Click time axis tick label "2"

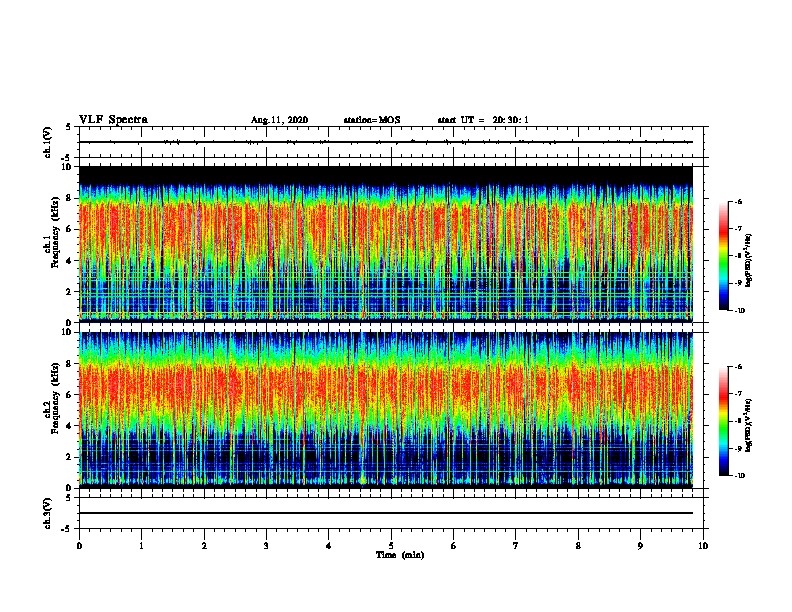click(x=204, y=546)
